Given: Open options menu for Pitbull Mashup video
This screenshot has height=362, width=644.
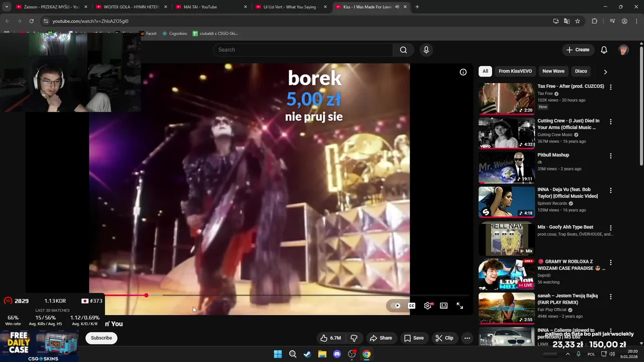Looking at the screenshot, I should (611, 156).
